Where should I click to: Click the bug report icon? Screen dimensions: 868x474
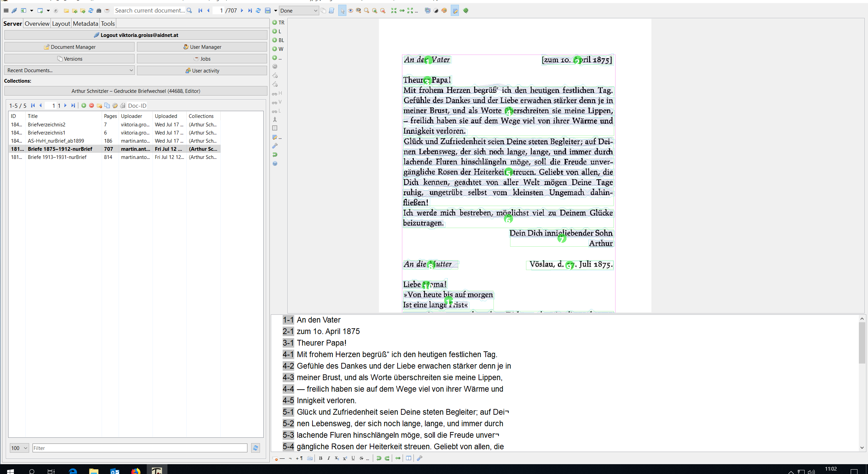(466, 11)
